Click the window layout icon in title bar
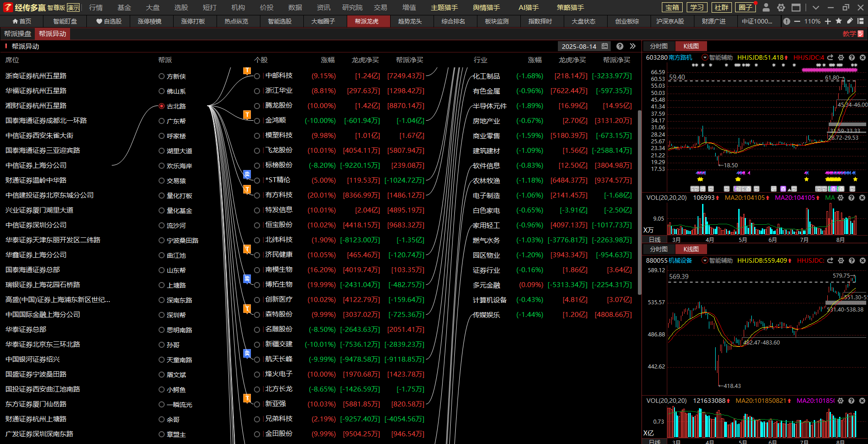Viewport: 868px width, 444px height. (x=796, y=7)
